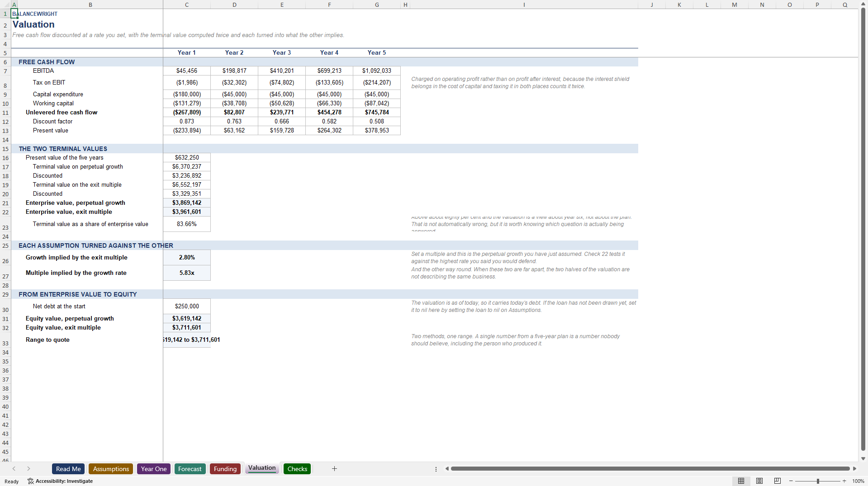Click the Year 3 column heading cell
The image size is (868, 486).
pyautogui.click(x=282, y=53)
